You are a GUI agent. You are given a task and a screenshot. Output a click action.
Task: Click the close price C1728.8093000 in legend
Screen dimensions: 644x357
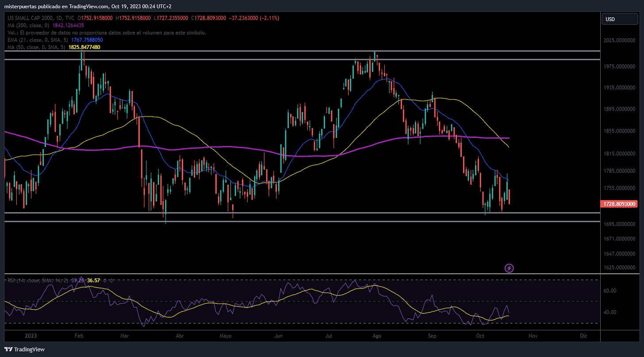pos(209,18)
